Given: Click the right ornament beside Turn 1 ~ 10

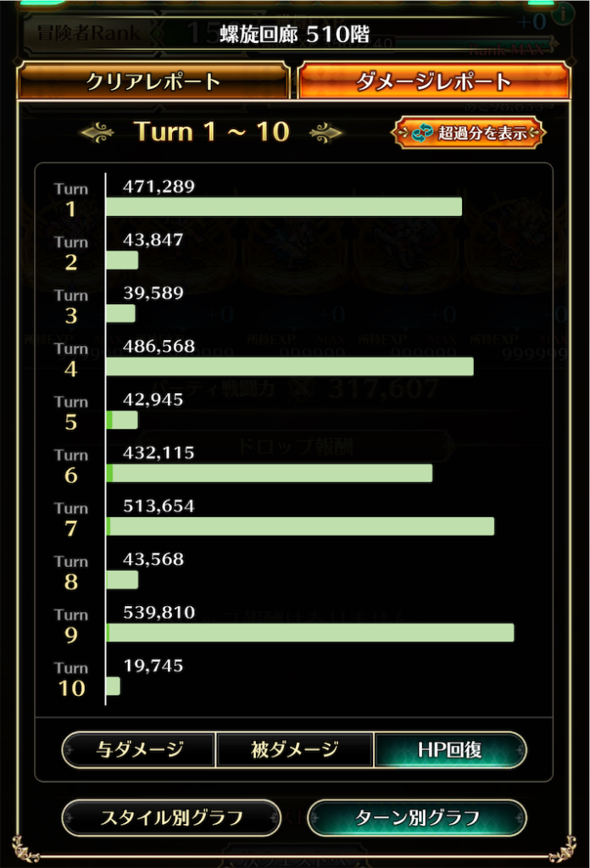Looking at the screenshot, I should tap(326, 131).
